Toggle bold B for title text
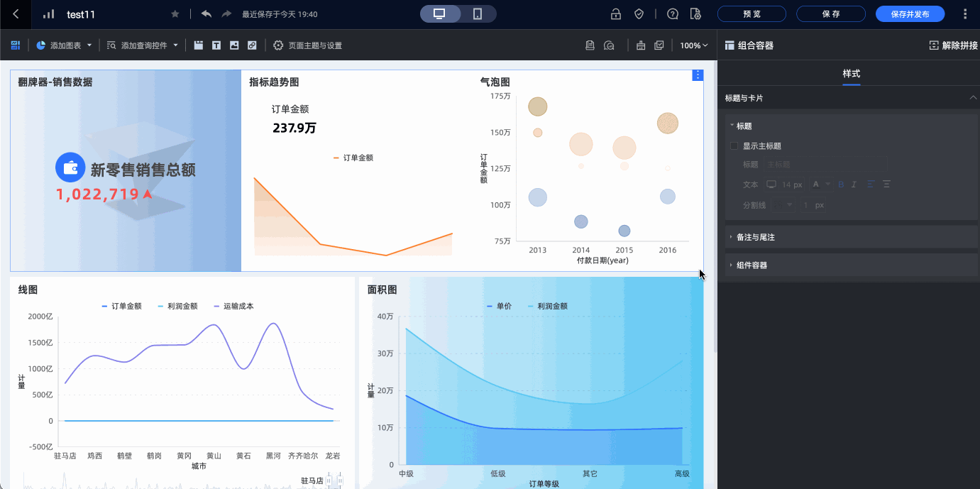Screen dimensions: 980x489 842,185
